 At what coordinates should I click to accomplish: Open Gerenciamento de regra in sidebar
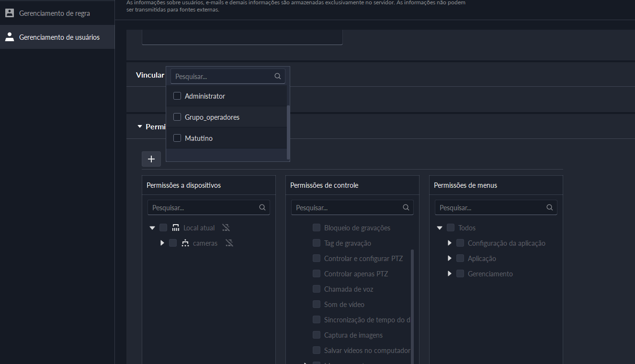[54, 13]
